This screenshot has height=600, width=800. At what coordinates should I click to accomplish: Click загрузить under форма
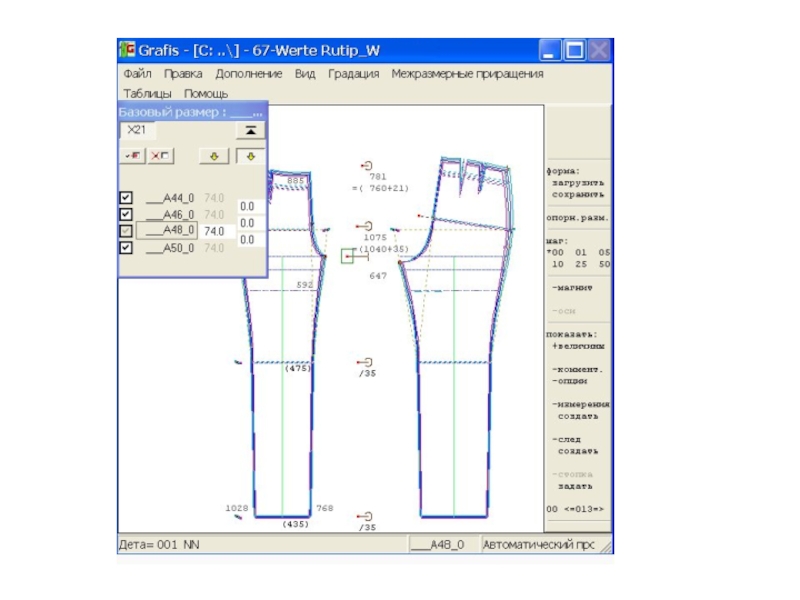tap(578, 183)
